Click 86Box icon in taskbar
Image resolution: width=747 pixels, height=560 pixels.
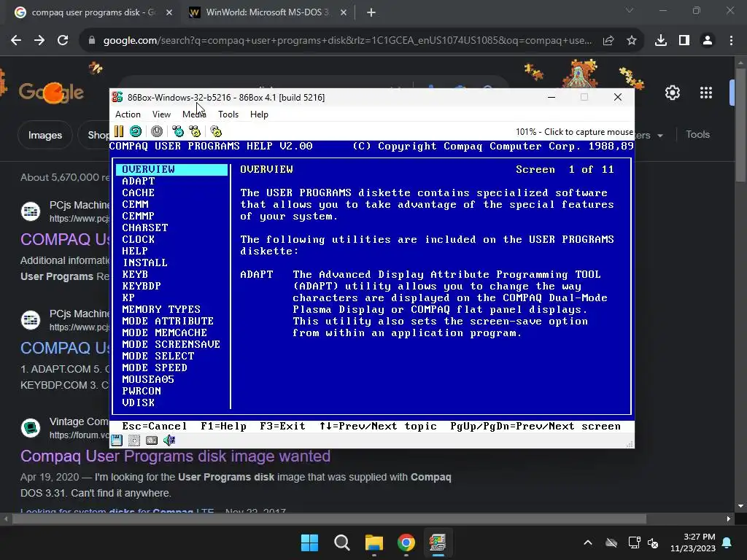coord(438,542)
